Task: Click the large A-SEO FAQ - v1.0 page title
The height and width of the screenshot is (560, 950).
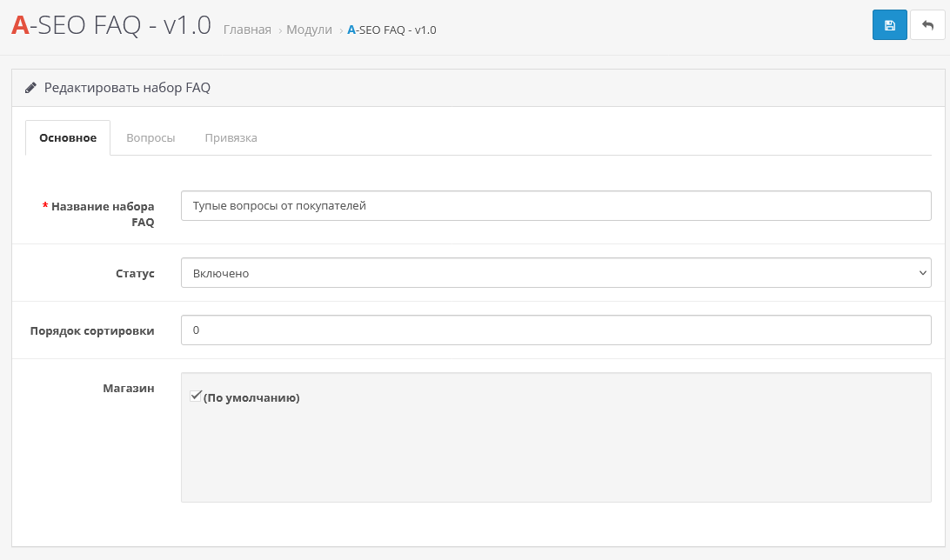Action: point(110,25)
